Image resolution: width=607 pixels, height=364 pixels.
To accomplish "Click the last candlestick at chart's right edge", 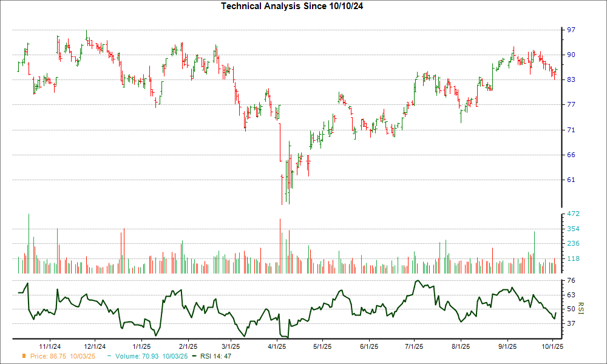I will tap(556, 70).
